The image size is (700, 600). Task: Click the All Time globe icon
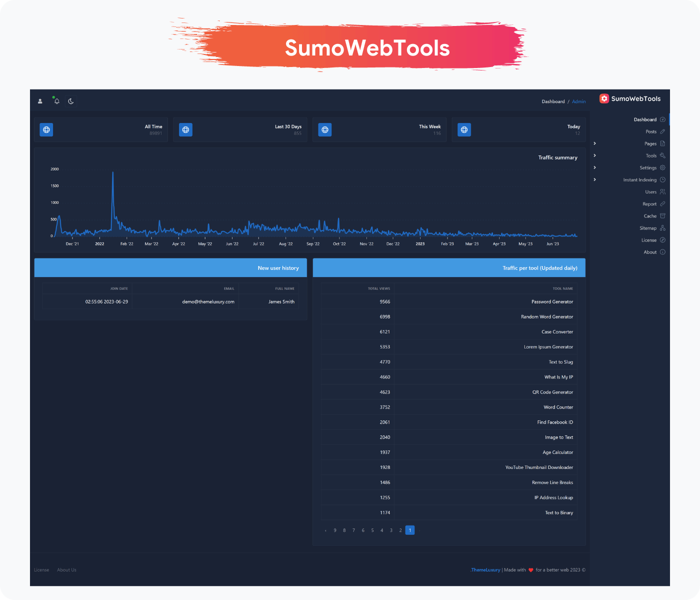point(46,130)
